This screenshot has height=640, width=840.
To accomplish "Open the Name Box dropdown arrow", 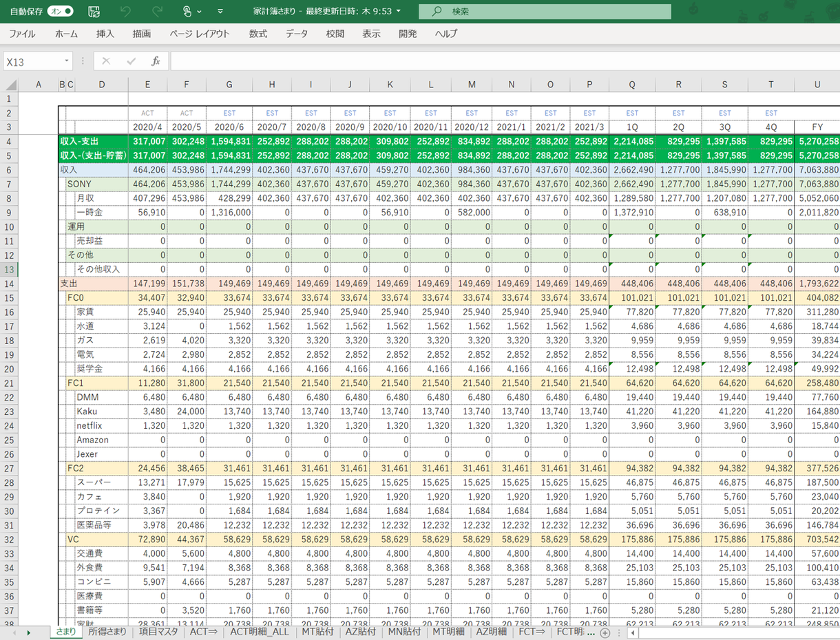I will [x=67, y=61].
